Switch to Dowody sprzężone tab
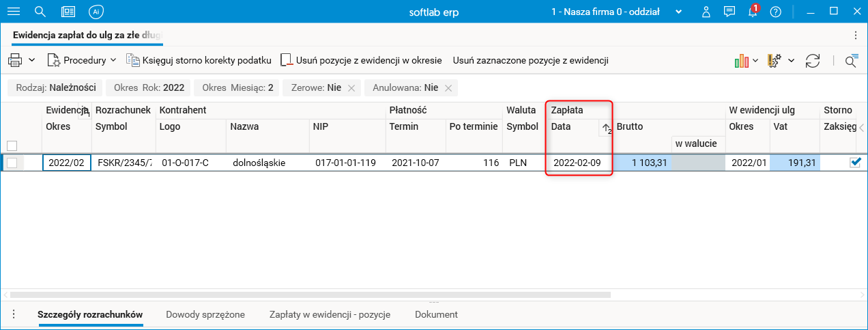Viewport: 868px width, 330px height. [205, 315]
